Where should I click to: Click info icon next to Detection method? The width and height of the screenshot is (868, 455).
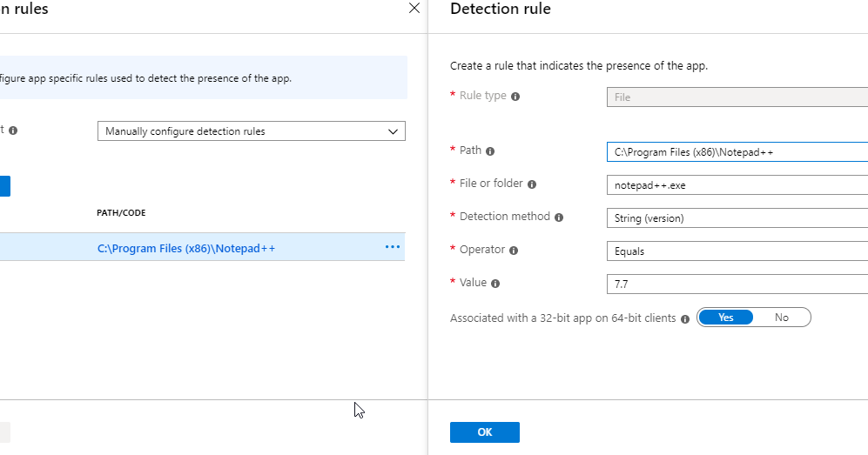point(559,217)
